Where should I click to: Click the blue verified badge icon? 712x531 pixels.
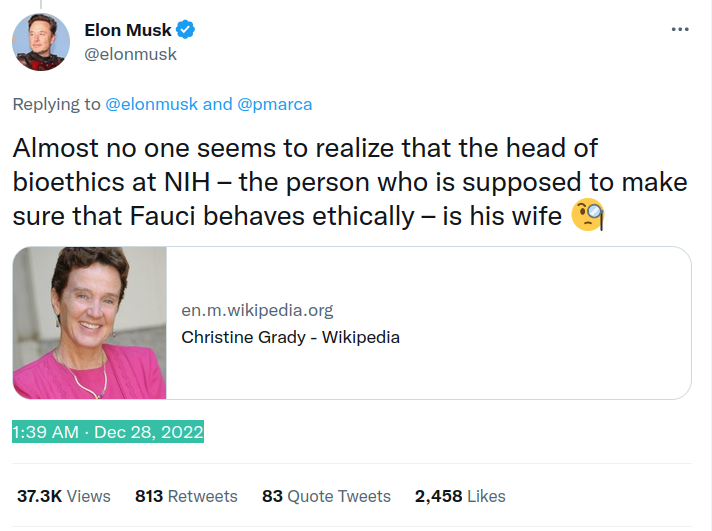(185, 30)
